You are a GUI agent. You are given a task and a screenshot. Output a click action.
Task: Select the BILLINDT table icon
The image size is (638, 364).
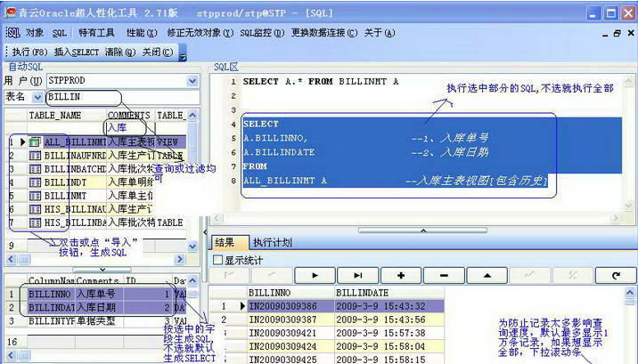pos(35,182)
